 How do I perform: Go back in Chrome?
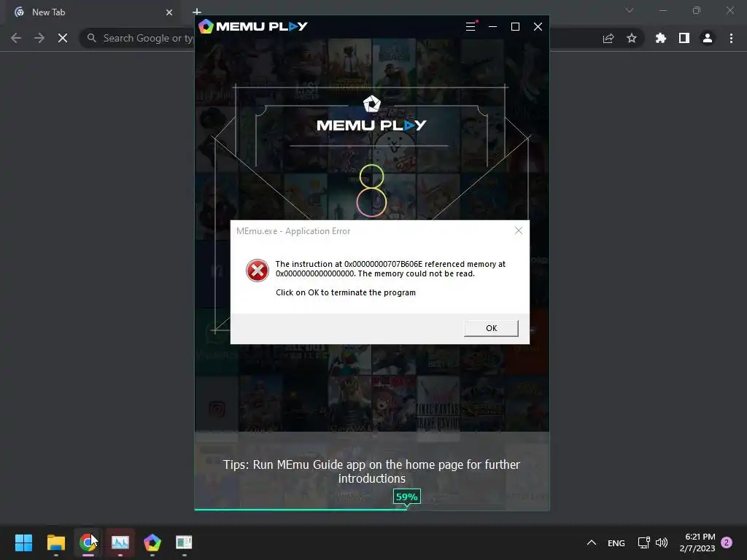[x=16, y=38]
